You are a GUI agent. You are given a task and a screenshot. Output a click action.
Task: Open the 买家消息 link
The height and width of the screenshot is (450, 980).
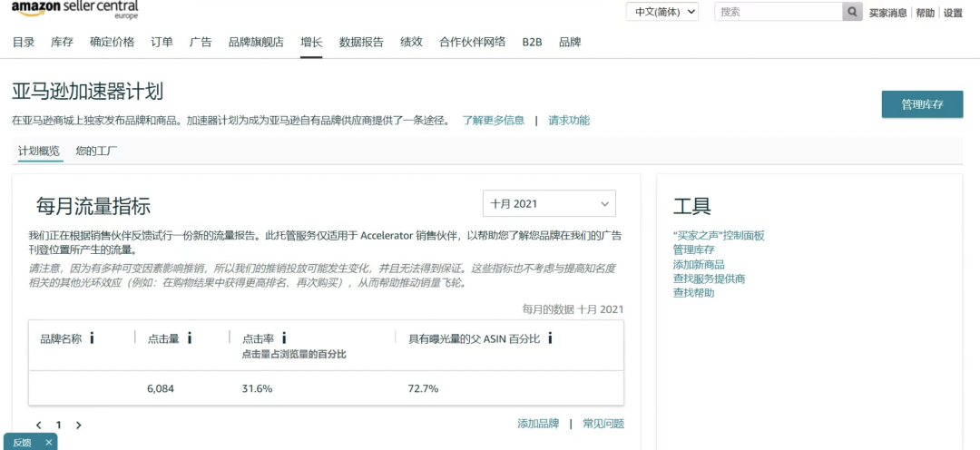coord(888,13)
